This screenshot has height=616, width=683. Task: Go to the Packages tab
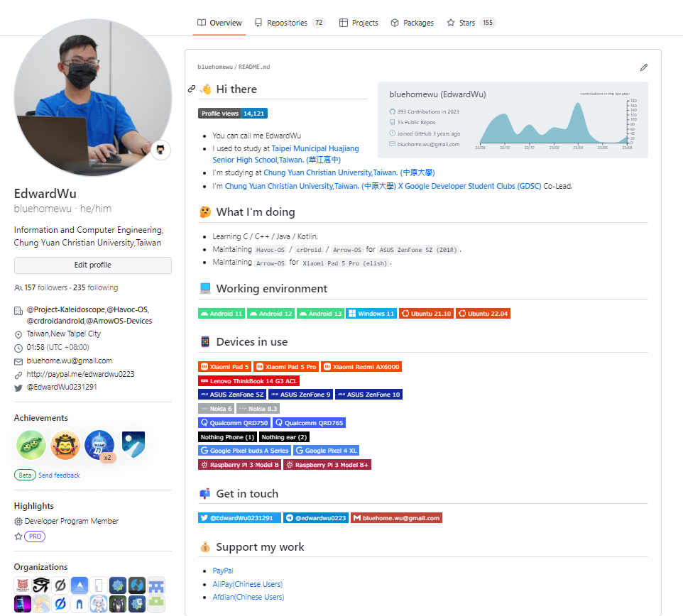click(x=412, y=23)
